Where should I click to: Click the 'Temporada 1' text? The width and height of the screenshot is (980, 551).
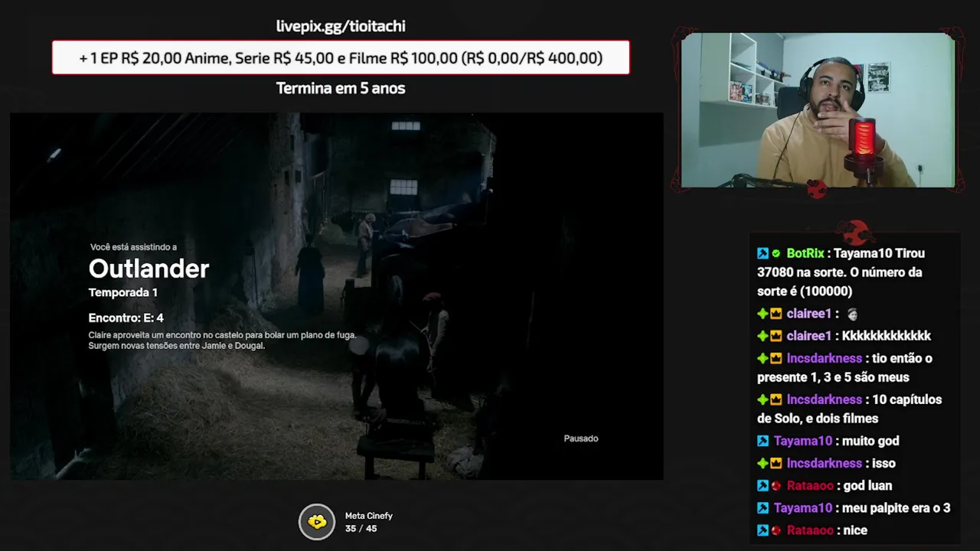[x=123, y=292]
